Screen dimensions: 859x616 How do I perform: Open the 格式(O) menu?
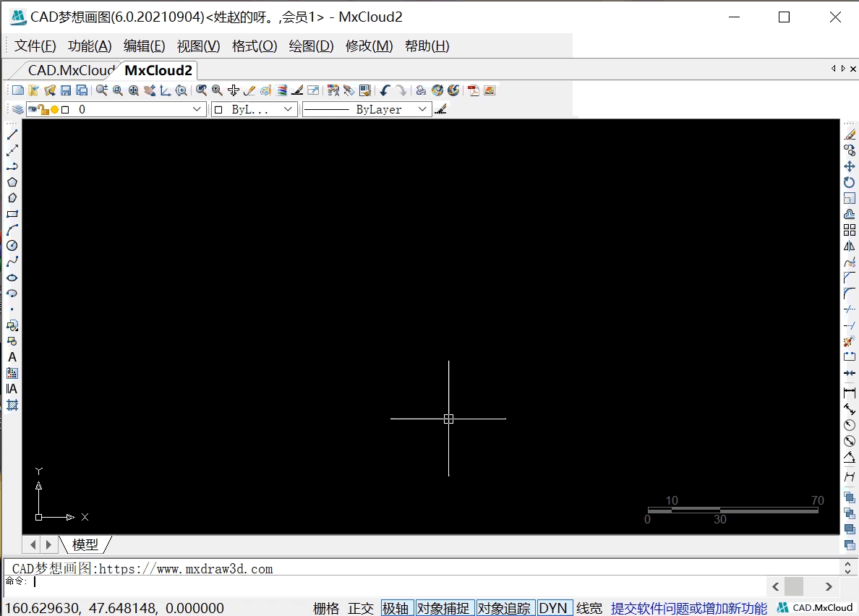click(x=255, y=46)
